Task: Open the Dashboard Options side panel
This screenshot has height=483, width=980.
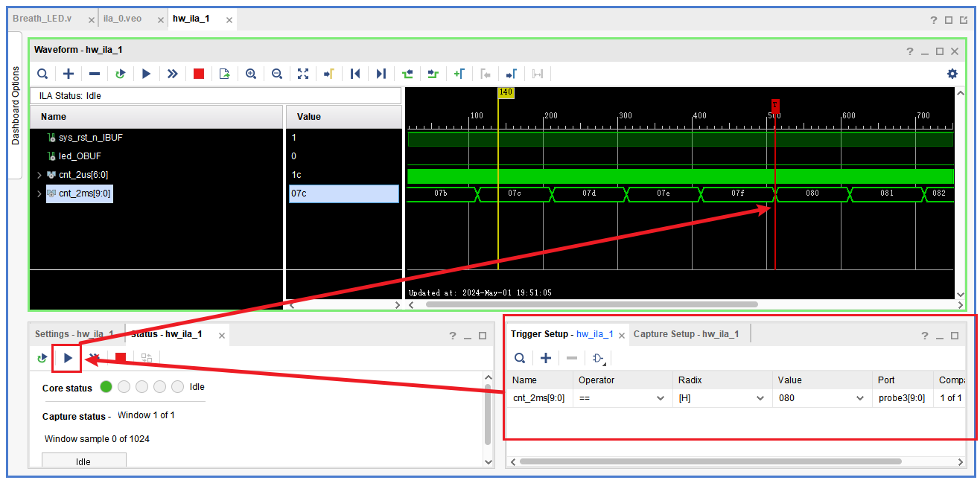Action: 16,106
